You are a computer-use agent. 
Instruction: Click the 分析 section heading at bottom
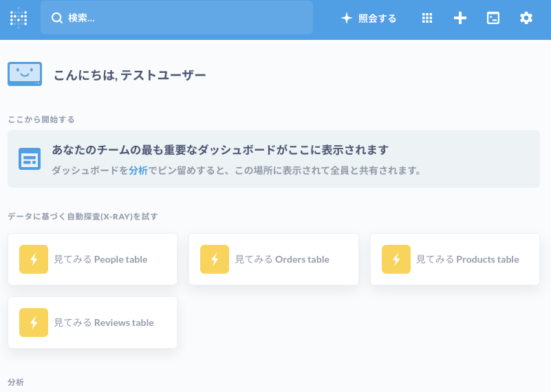coord(16,382)
